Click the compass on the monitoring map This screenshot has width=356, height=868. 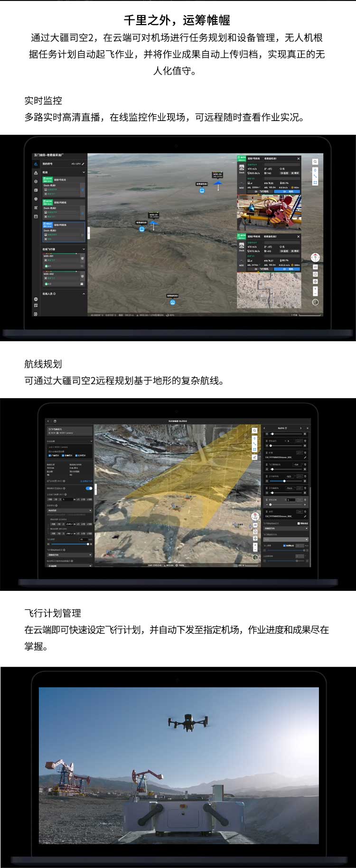[315, 257]
